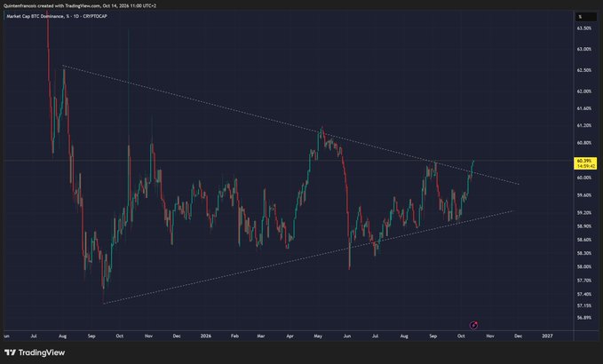
Task: Click the 57.15% price axis label
Action: pos(583,306)
